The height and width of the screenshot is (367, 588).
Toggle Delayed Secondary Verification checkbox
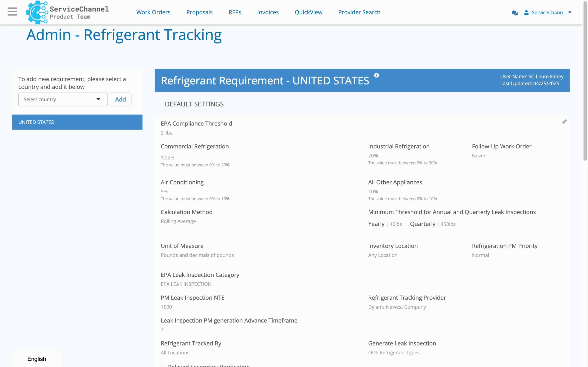pos(164,365)
